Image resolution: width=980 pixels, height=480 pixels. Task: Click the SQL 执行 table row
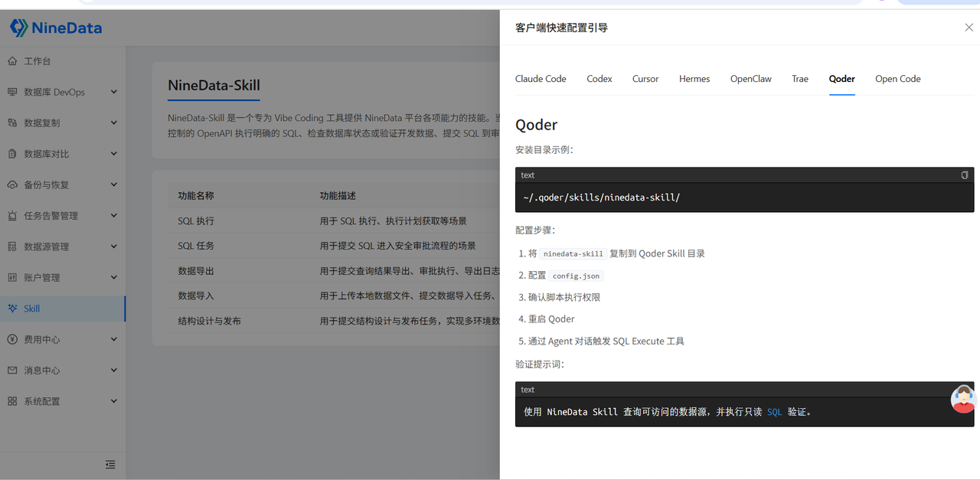pos(334,221)
